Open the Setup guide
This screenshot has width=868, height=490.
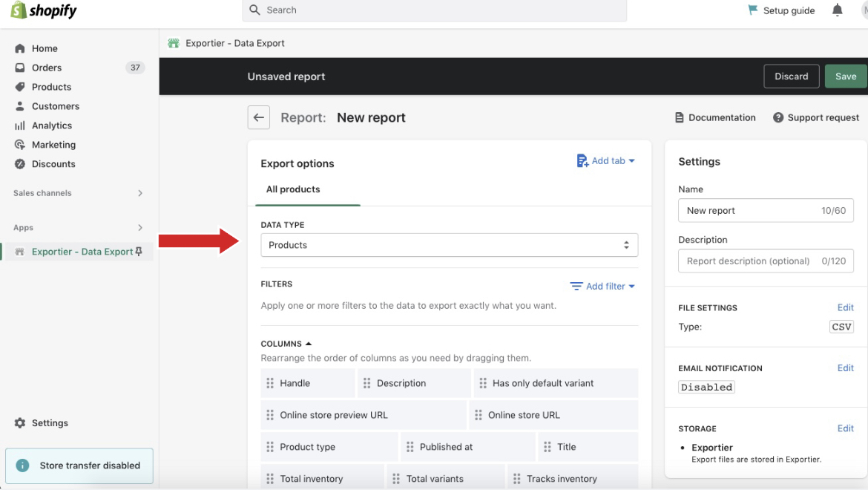point(781,10)
